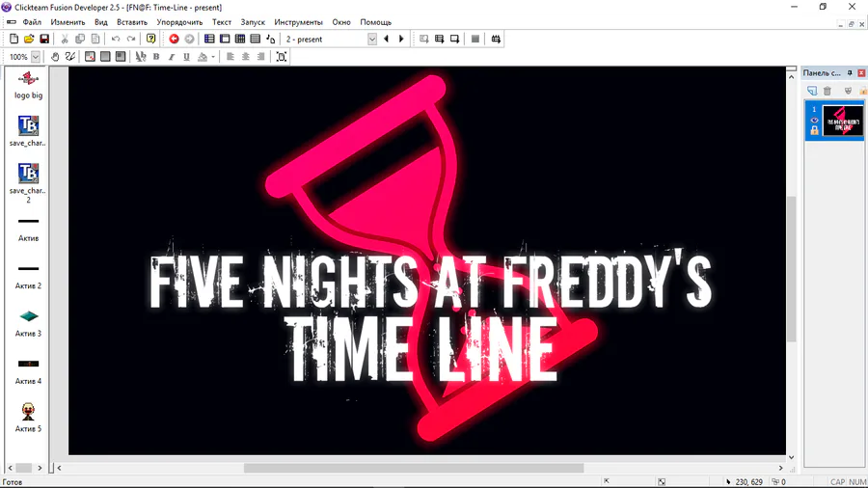The image size is (868, 488).
Task: Select the hand pan tool
Action: [55, 57]
